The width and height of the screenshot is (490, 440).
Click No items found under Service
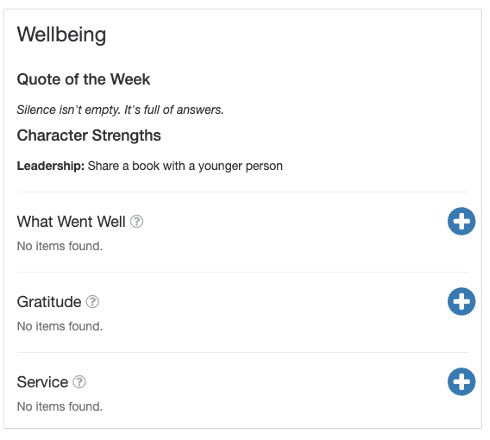[60, 407]
